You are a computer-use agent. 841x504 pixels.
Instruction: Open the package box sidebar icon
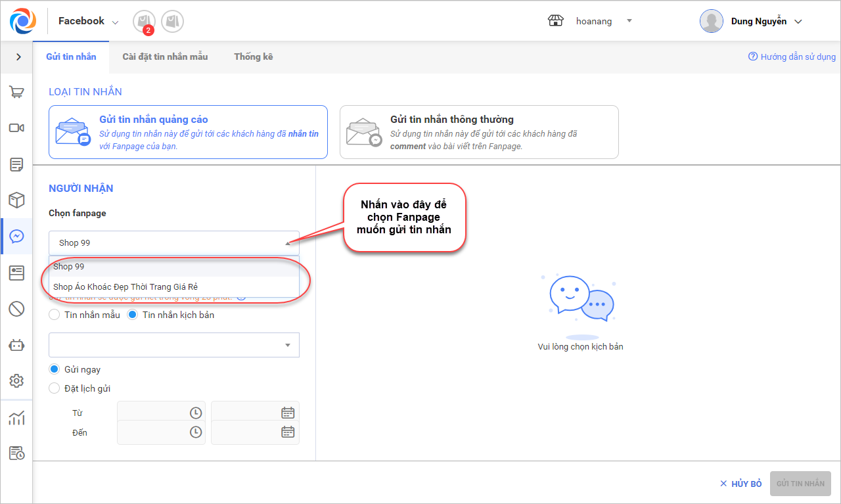[x=16, y=200]
